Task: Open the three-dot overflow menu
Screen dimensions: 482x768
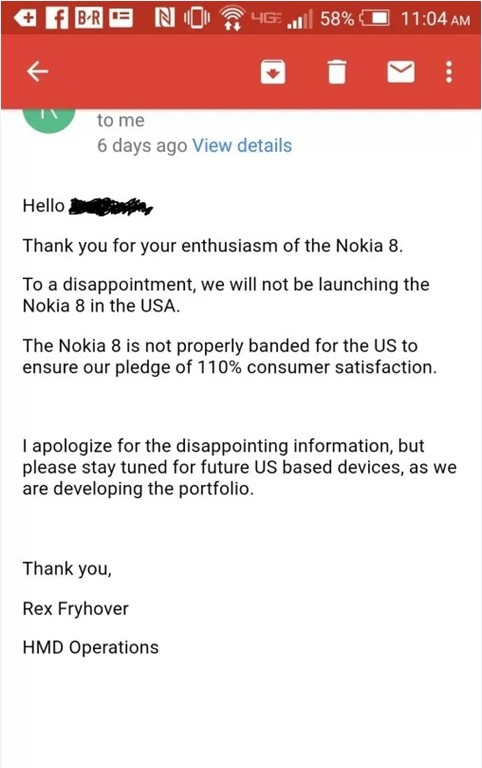Action: (449, 72)
